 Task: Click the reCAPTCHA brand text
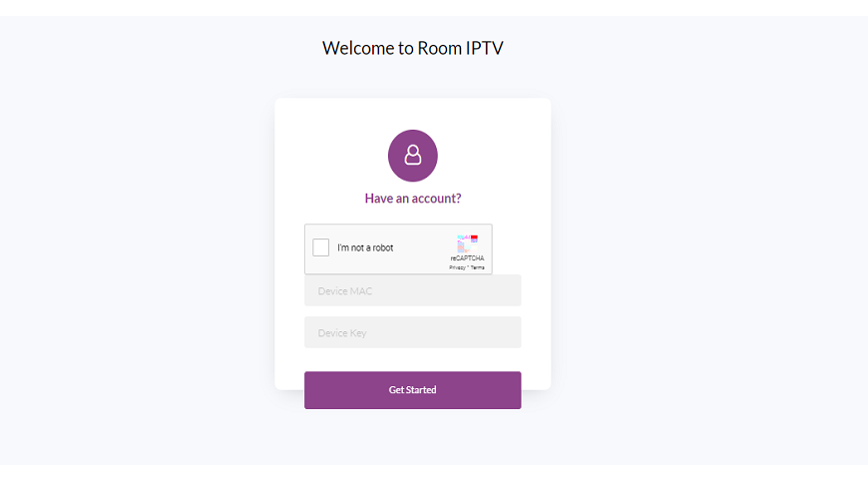[x=467, y=258]
